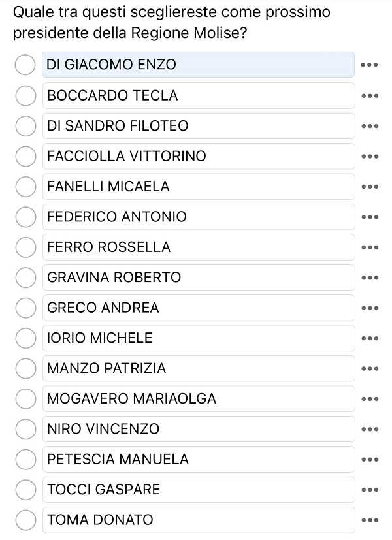Open the three-dot menu next to PETESCIA MANUELA

coord(370,460)
